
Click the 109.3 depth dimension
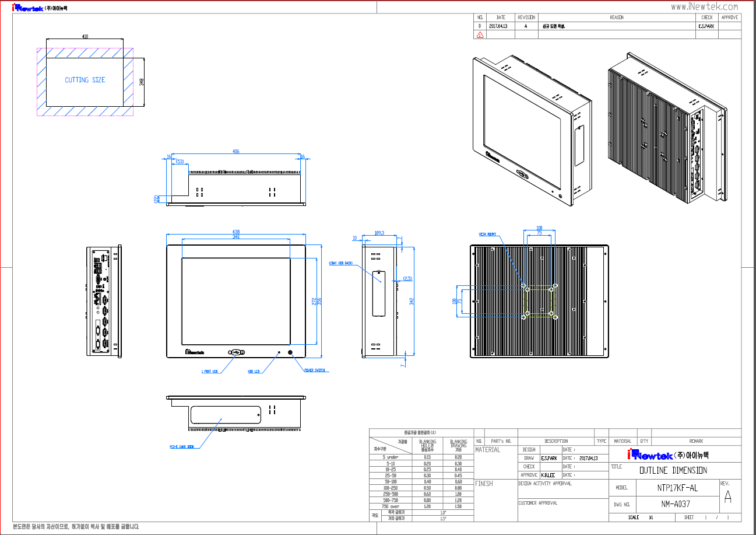pyautogui.click(x=378, y=233)
